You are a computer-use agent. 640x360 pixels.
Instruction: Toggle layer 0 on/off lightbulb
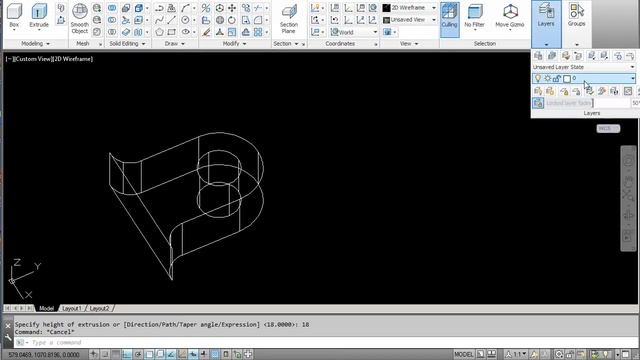(538, 78)
